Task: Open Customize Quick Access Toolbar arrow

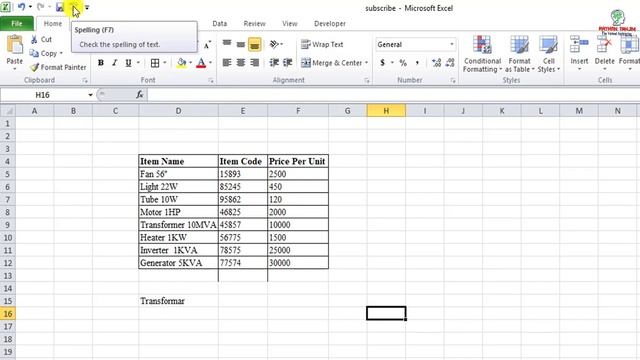Action: (x=87, y=7)
